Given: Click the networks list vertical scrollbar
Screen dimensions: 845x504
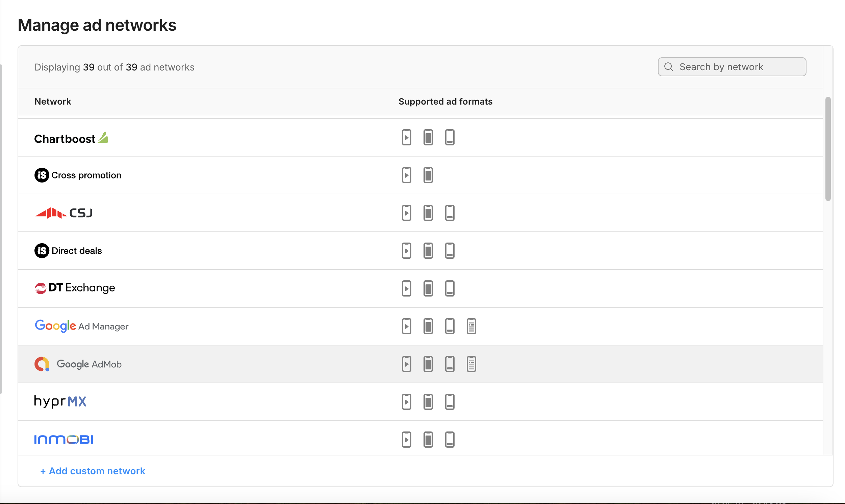Looking at the screenshot, I should pyautogui.click(x=828, y=149).
